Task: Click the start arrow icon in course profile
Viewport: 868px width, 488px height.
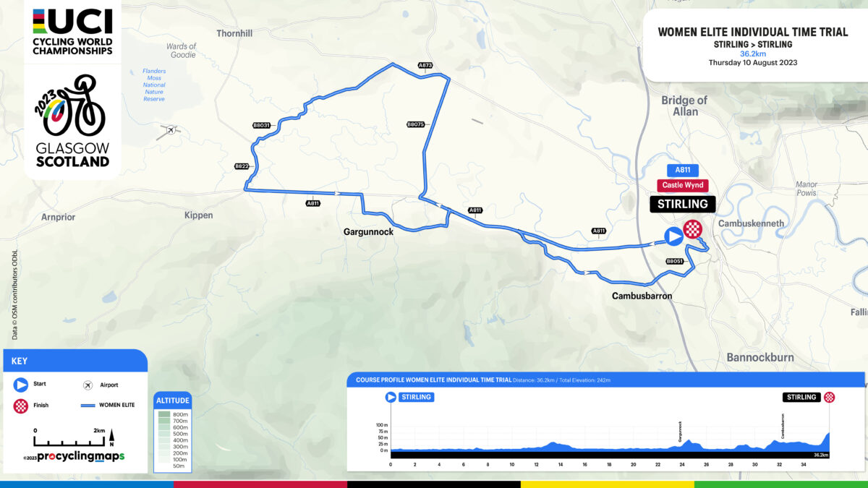Action: pyautogui.click(x=391, y=397)
